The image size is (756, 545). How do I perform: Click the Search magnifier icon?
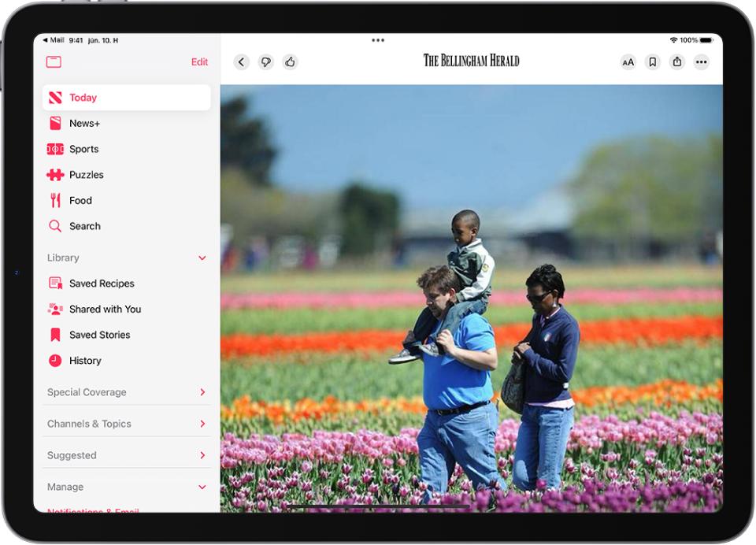tap(54, 226)
